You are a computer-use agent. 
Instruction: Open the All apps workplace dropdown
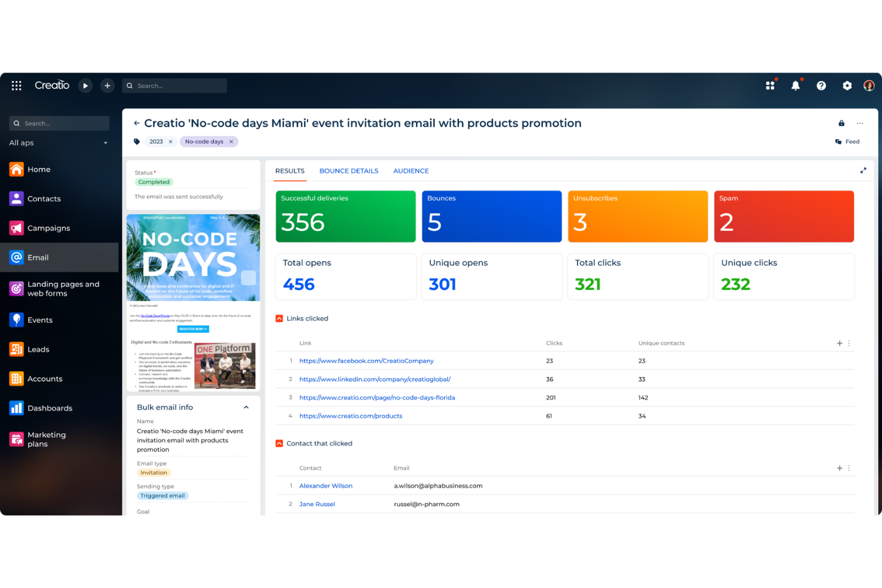[x=59, y=143]
